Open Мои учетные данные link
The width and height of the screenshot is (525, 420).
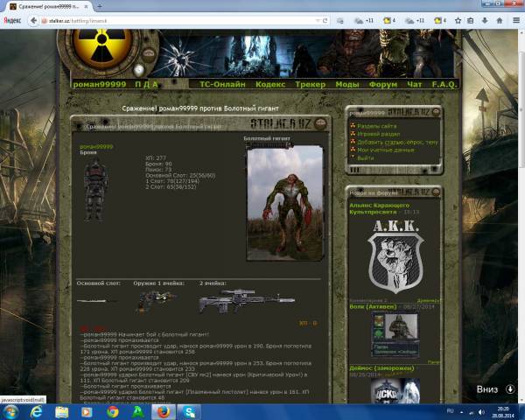coord(385,150)
